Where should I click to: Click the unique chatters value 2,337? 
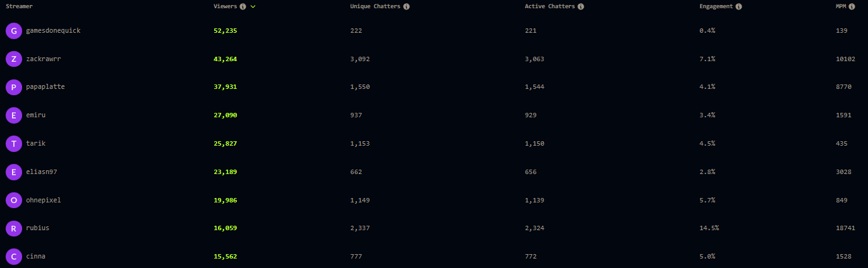click(x=359, y=228)
